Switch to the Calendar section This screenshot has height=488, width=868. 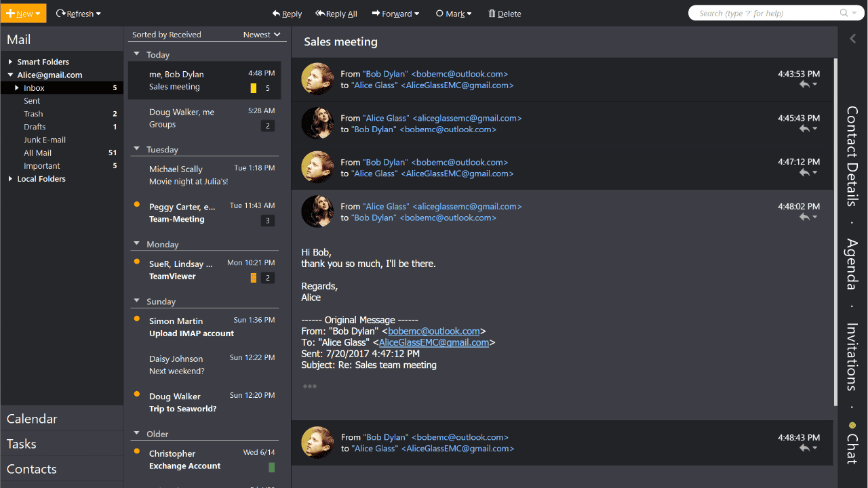[x=62, y=419]
